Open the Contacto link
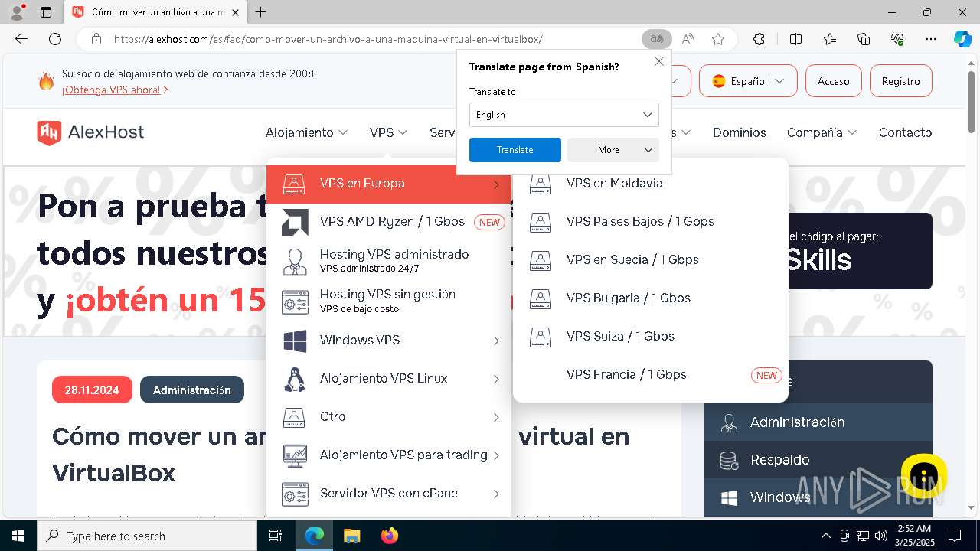The width and height of the screenshot is (980, 551). pyautogui.click(x=905, y=132)
